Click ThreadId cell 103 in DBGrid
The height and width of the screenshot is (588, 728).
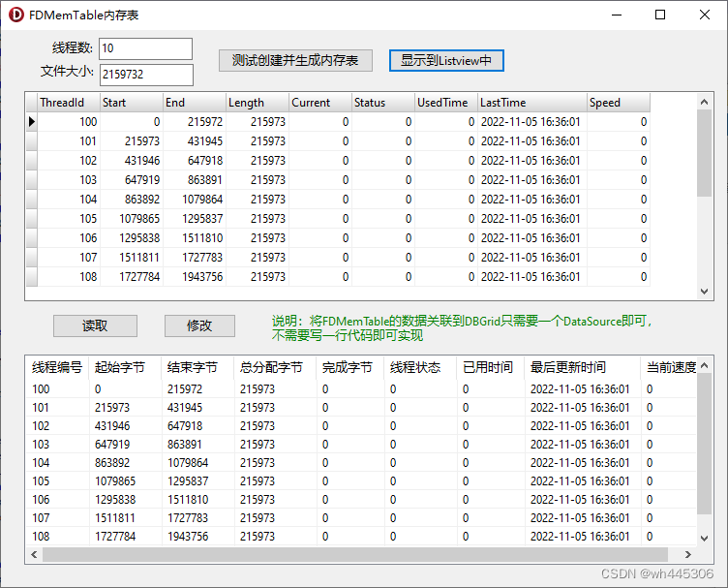point(69,180)
